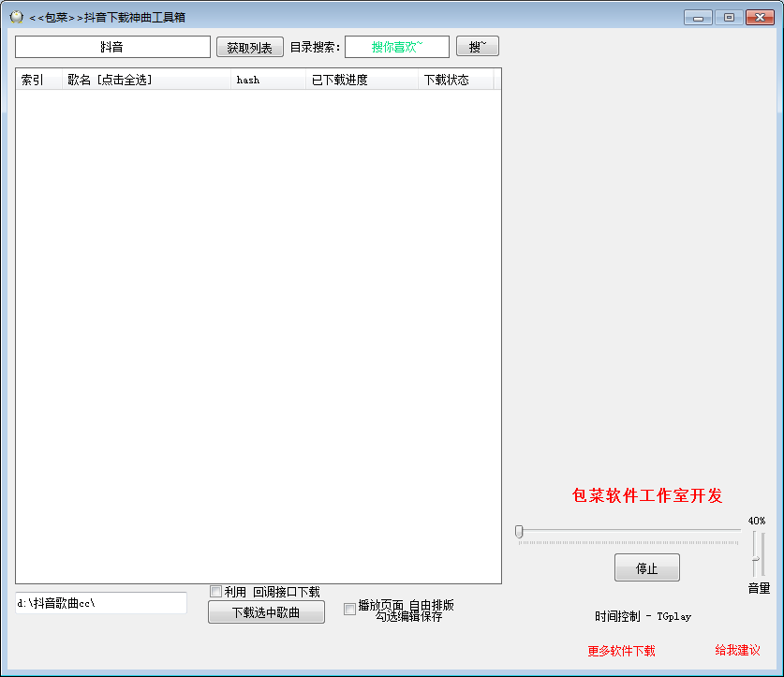Image resolution: width=784 pixels, height=677 pixels.
Task: Maximize the application window
Action: pos(728,17)
